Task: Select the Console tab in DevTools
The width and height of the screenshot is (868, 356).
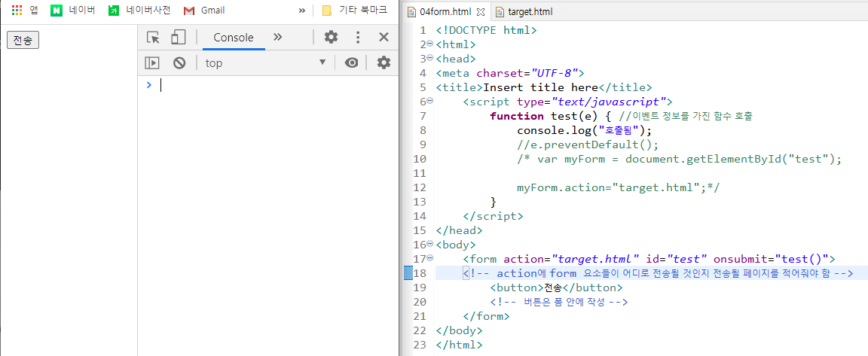Action: coord(234,38)
